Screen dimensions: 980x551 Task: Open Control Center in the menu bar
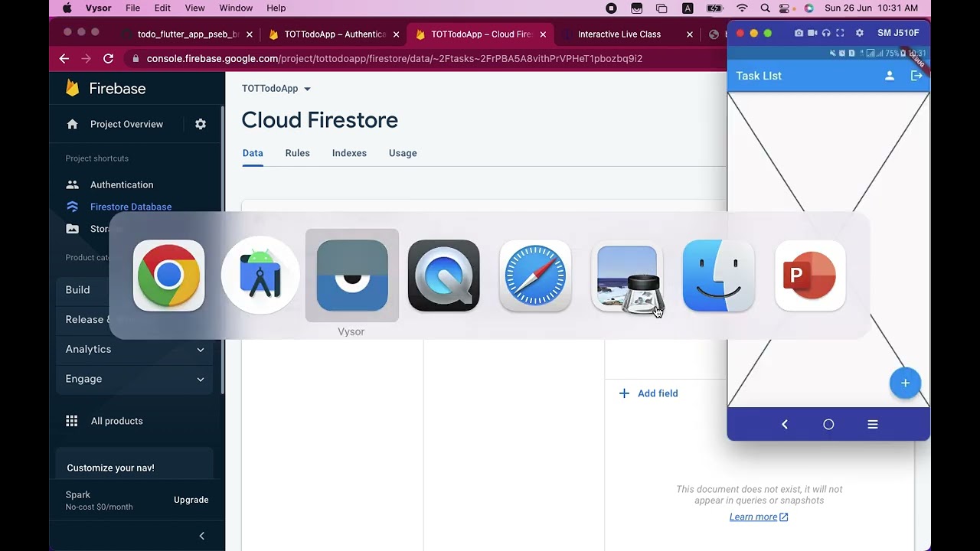785,8
